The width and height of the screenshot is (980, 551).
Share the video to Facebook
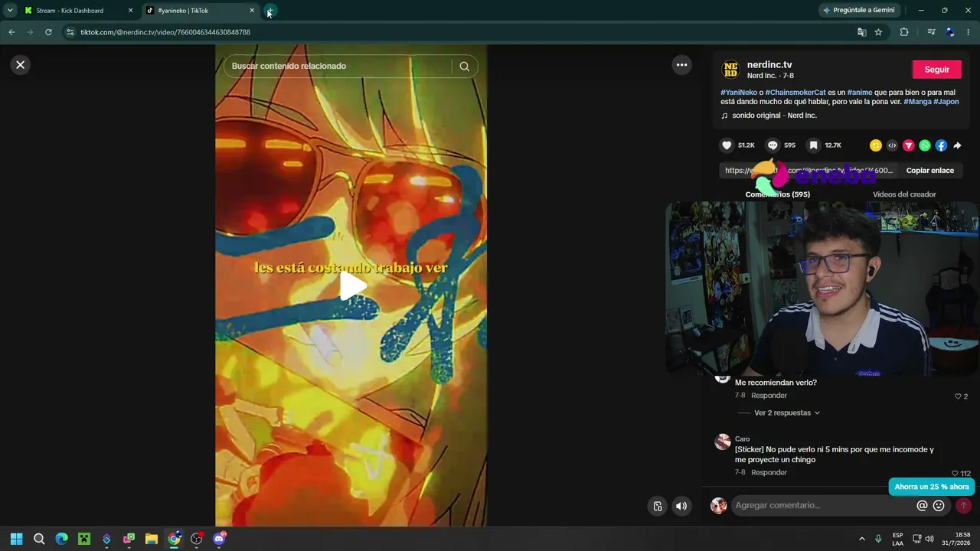point(941,145)
